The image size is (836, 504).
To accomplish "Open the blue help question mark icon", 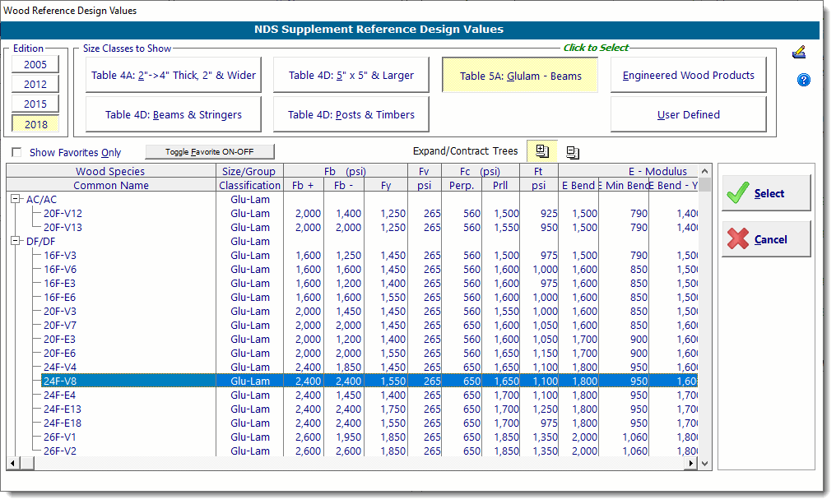I will click(803, 80).
